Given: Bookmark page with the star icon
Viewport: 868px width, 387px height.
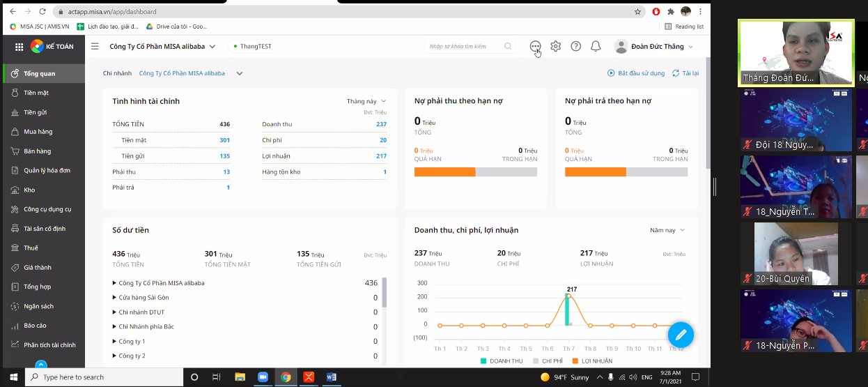Looking at the screenshot, I should pyautogui.click(x=637, y=12).
